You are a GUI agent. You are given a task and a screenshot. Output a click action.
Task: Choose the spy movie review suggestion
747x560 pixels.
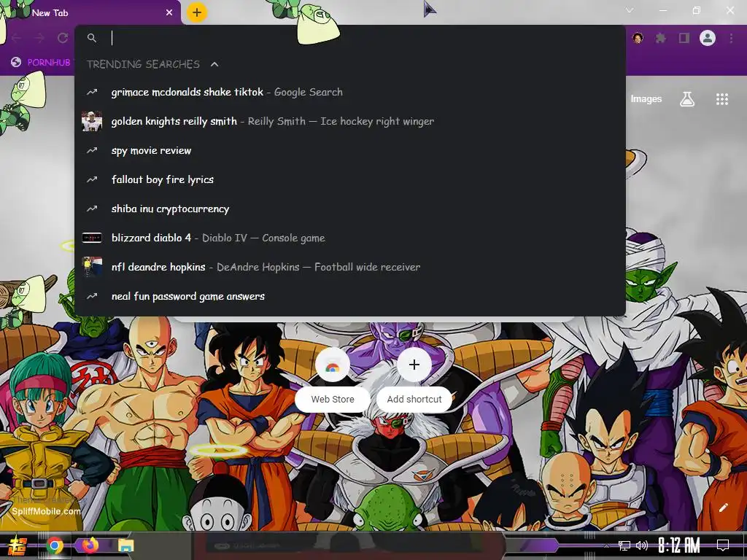click(350, 150)
